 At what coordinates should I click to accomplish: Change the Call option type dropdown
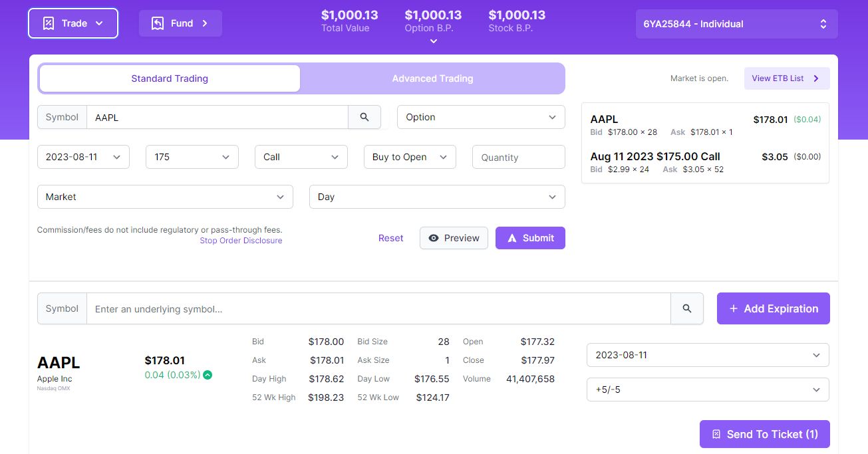tap(301, 157)
